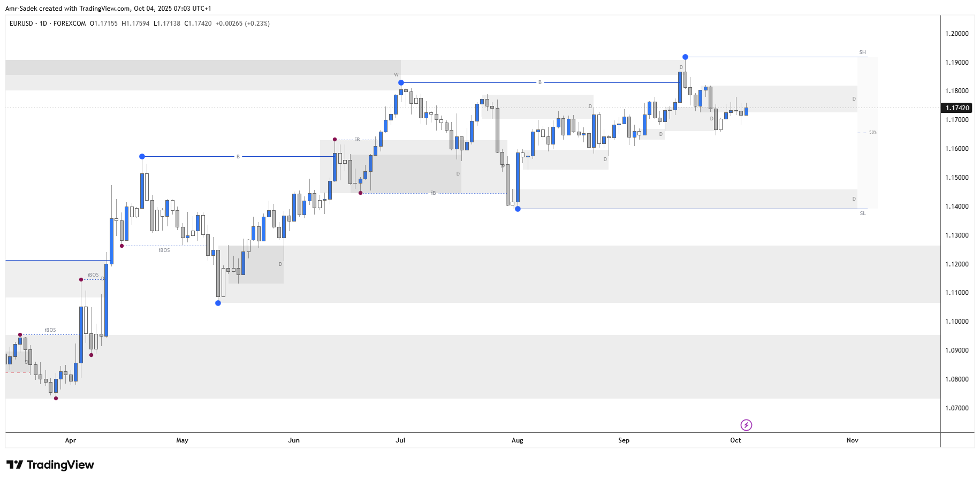Click the EURUSD symbol title in the header

click(x=21, y=24)
